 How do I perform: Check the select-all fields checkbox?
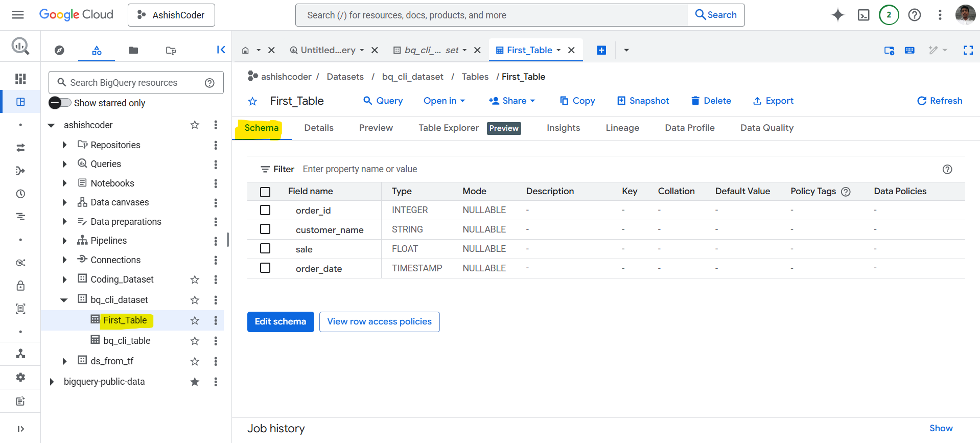tap(265, 192)
